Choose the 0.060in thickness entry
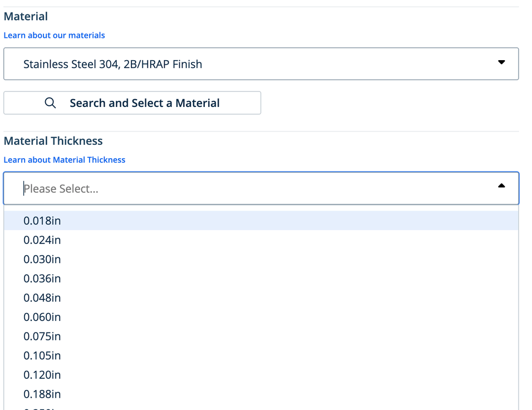The height and width of the screenshot is (410, 532). click(42, 317)
